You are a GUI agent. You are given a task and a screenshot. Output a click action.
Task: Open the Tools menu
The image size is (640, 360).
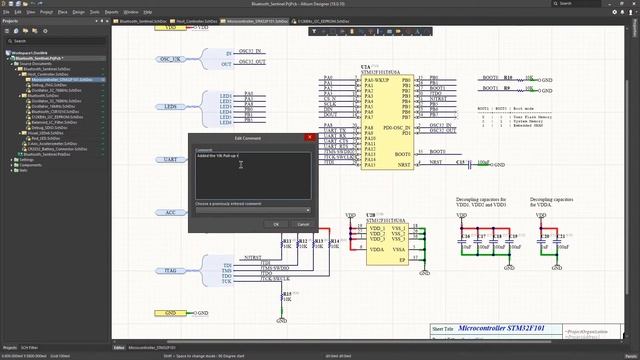[x=94, y=12]
